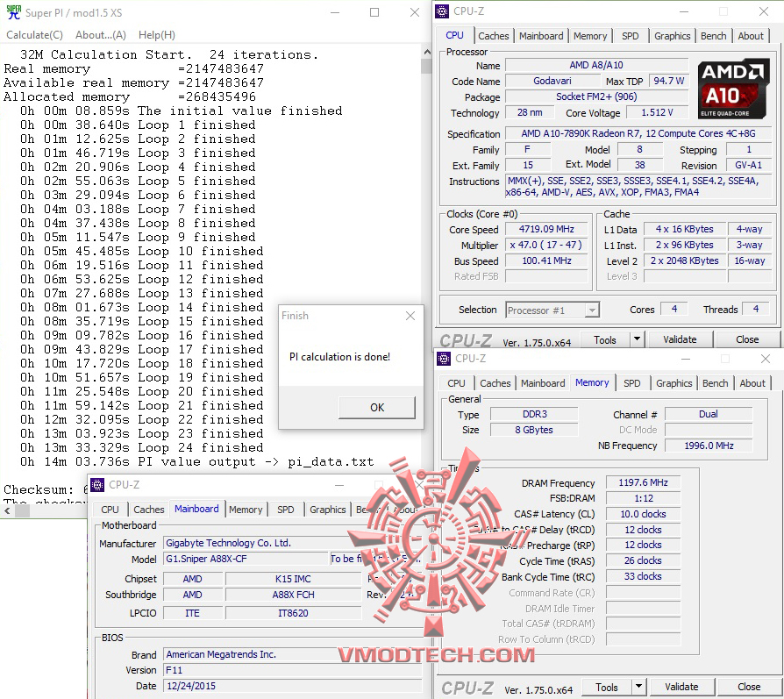This screenshot has height=699, width=784.
Task: Switch to Memory tab in top CPU-Z window
Action: [x=590, y=36]
